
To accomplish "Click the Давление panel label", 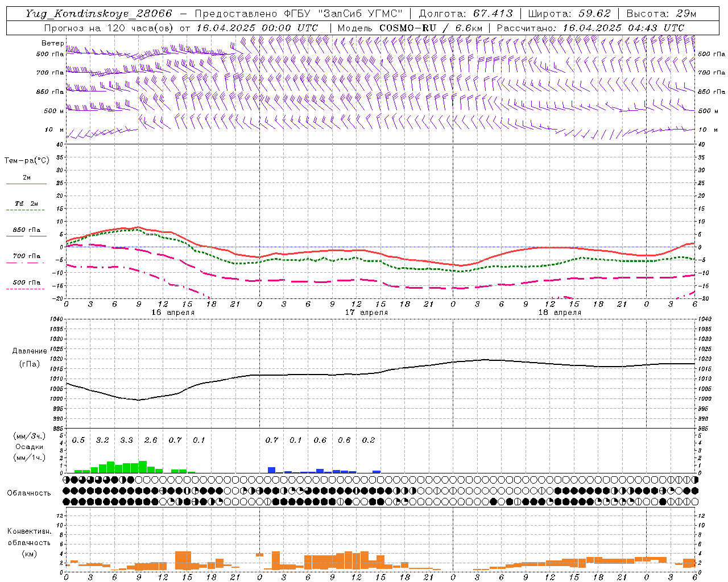I will [29, 351].
